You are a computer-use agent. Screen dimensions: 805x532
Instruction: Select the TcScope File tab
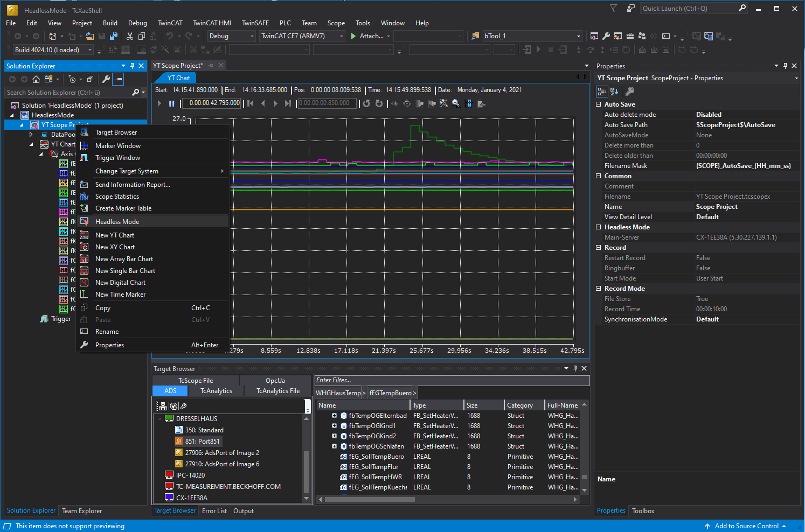pos(196,381)
